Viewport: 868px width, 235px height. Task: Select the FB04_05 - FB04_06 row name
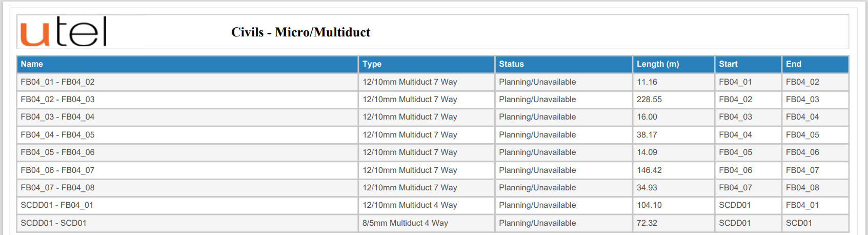(57, 152)
